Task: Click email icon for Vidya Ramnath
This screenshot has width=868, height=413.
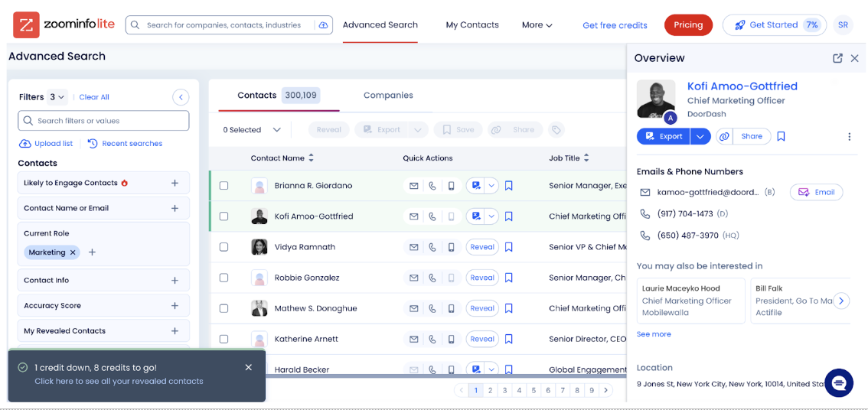Action: (x=413, y=247)
